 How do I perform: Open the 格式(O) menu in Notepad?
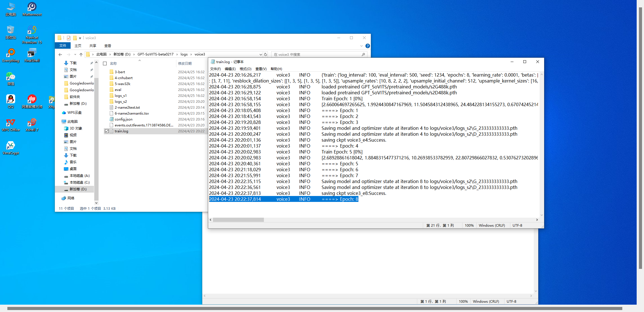coord(245,69)
